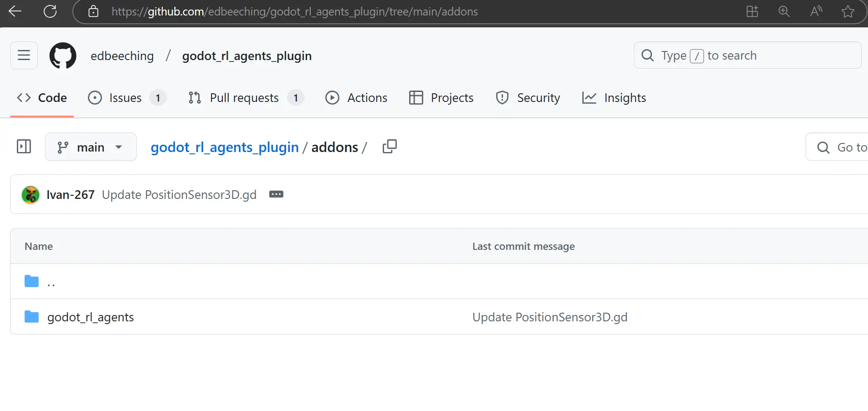
Task: Open the Issues tab
Action: (x=127, y=98)
